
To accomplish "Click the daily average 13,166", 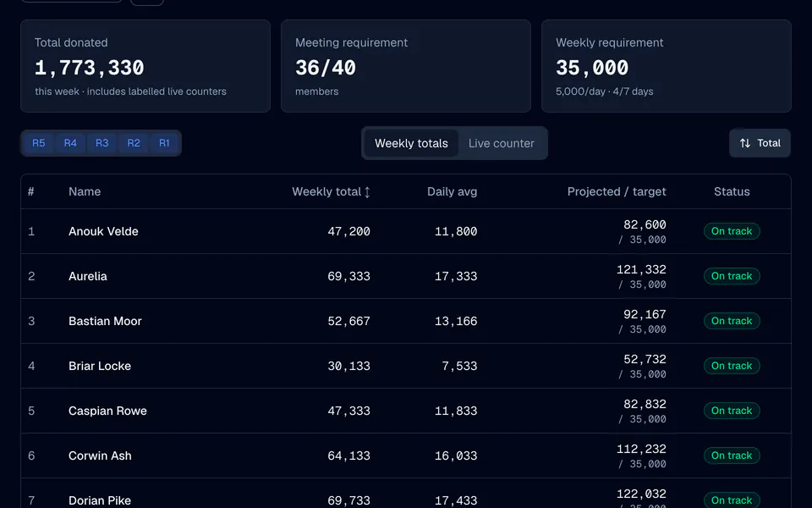I will [x=456, y=321].
